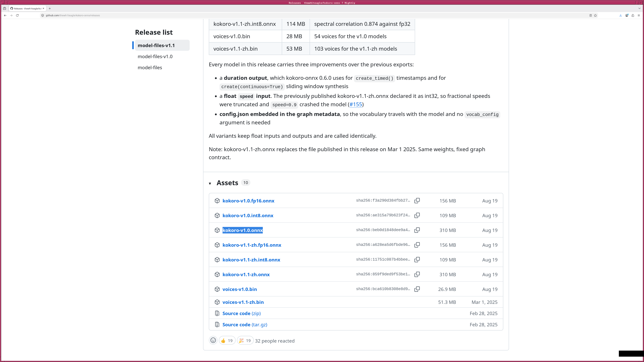The image size is (644, 362).
Task: Open issue #155 link
Action: [x=356, y=104]
